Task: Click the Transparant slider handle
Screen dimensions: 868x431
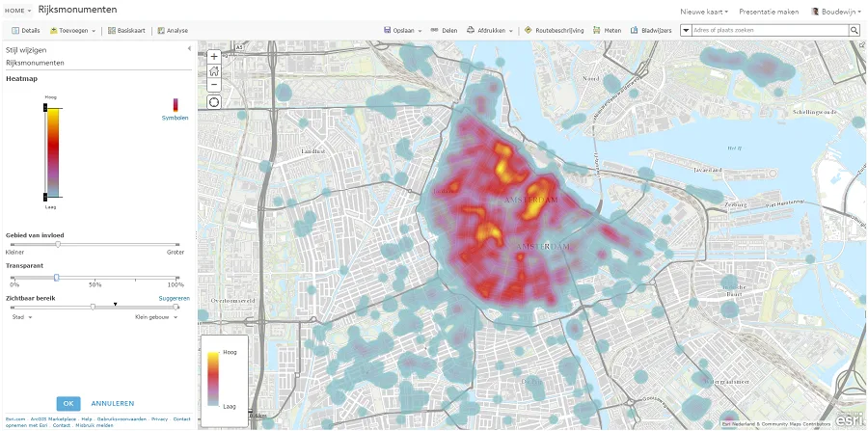Action: tap(56, 277)
